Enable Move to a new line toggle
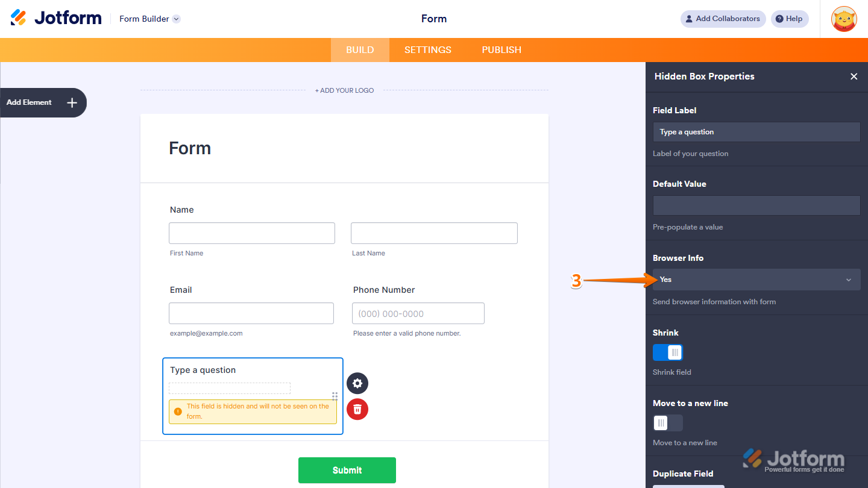 click(x=668, y=423)
